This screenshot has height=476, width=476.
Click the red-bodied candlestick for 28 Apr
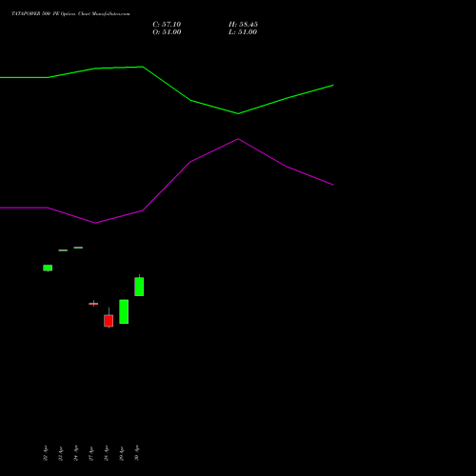109,321
